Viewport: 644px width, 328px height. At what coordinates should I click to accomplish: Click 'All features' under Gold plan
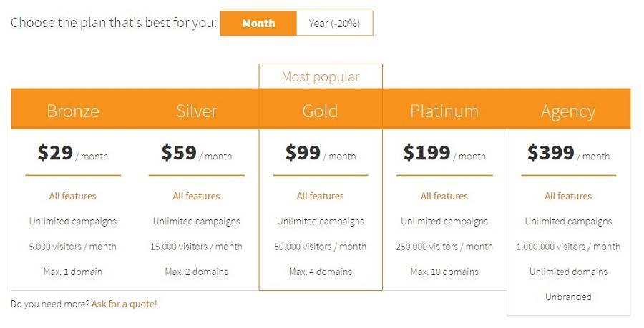point(321,196)
